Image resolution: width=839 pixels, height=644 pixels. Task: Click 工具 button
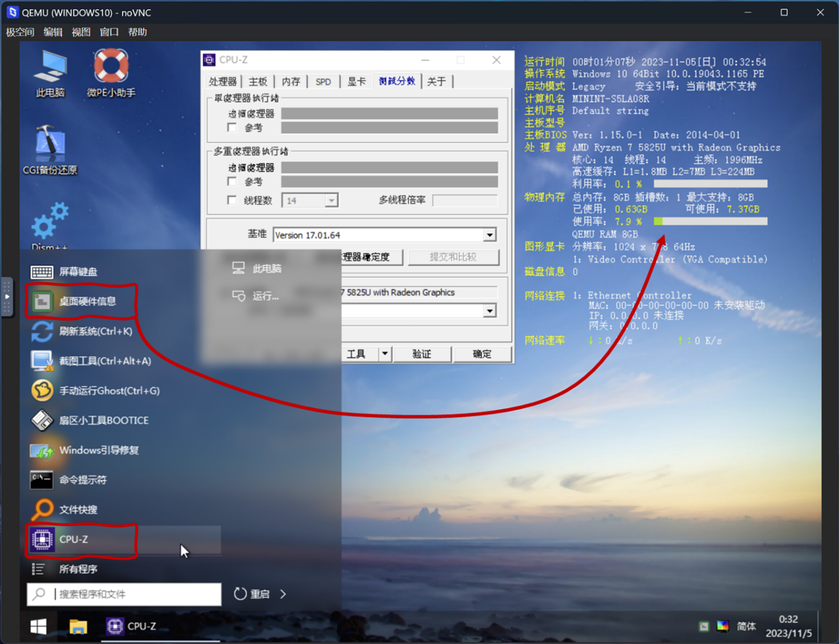[360, 354]
